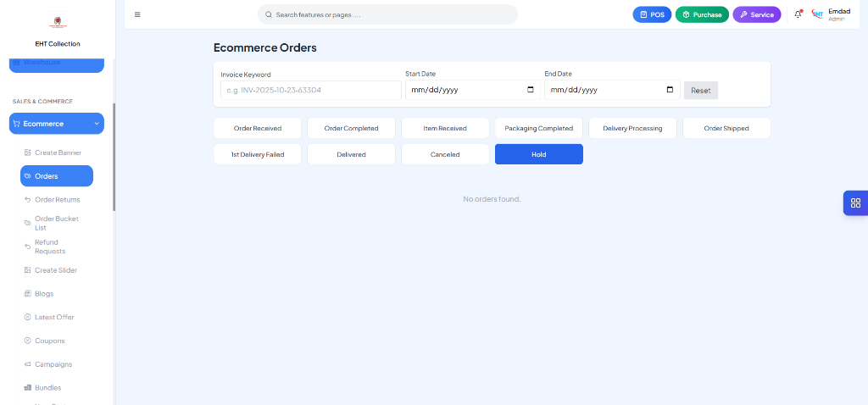The image size is (868, 405).
Task: Click the Start Date field
Action: (473, 90)
